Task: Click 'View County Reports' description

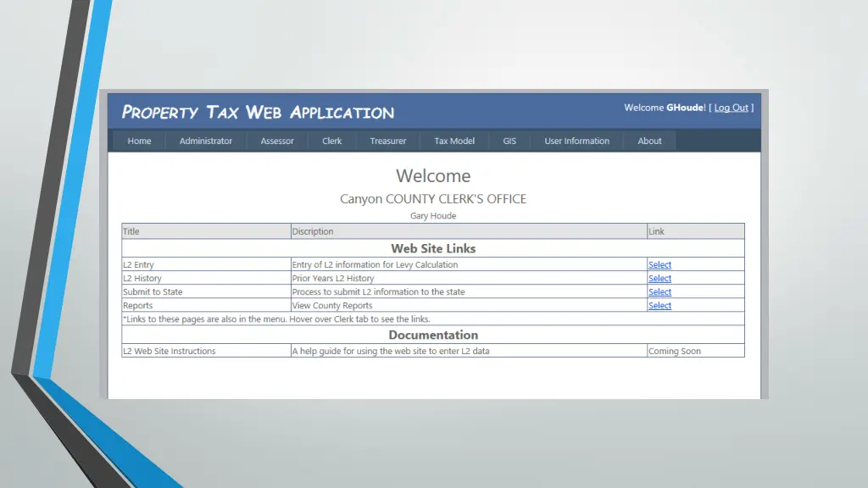Action: coord(332,305)
